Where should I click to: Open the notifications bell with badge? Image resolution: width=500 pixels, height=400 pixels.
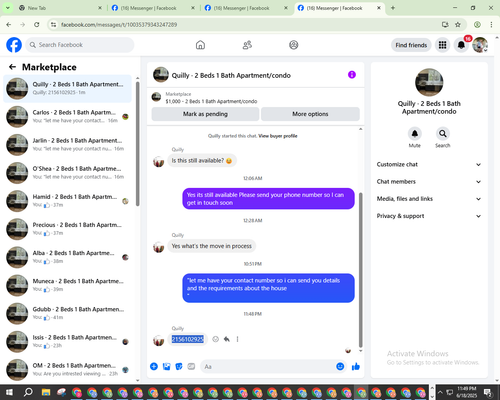(461, 45)
